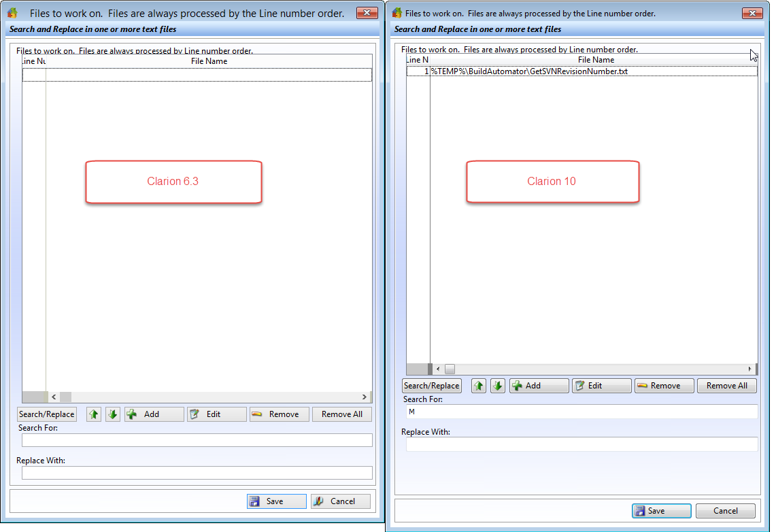The width and height of the screenshot is (776, 532).
Task: Add a file in the Clarion 6.3 window
Action: point(154,414)
